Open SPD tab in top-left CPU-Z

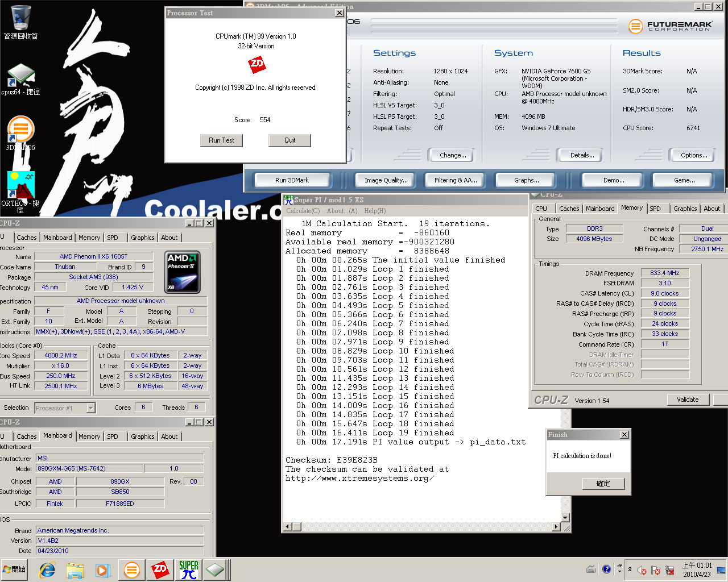[113, 238]
